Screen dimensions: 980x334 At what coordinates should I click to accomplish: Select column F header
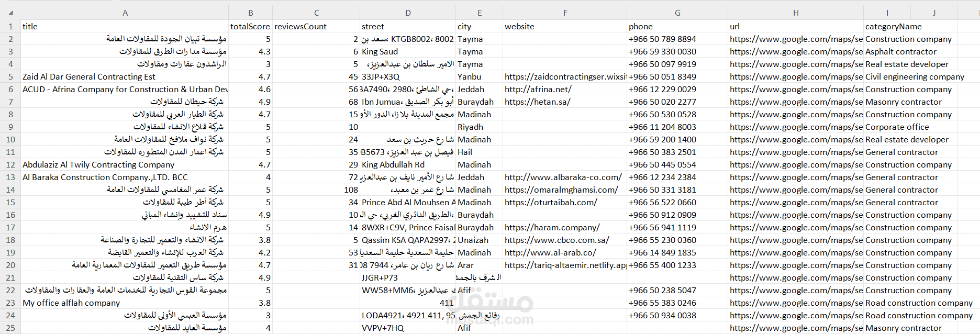[565, 13]
